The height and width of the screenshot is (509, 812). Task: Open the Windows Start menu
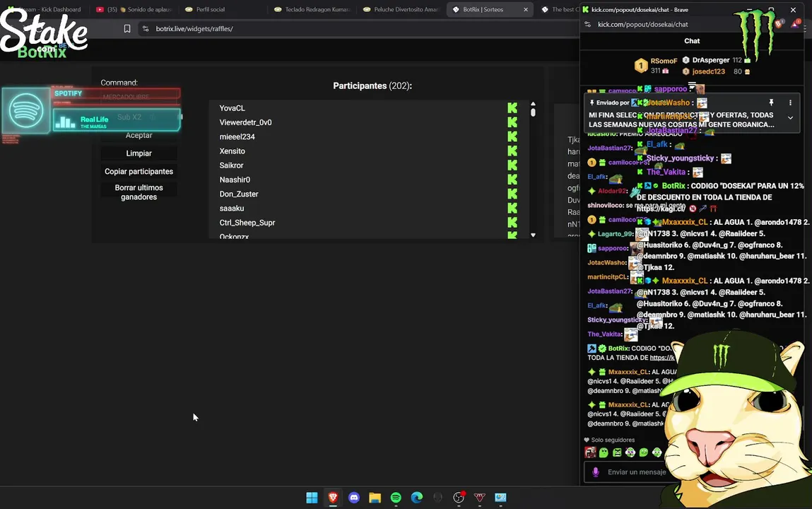point(312,498)
